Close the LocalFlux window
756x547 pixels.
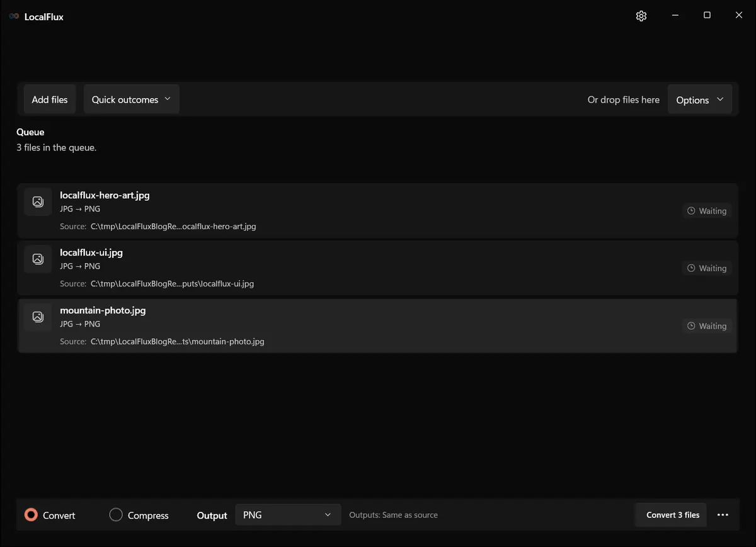click(739, 16)
